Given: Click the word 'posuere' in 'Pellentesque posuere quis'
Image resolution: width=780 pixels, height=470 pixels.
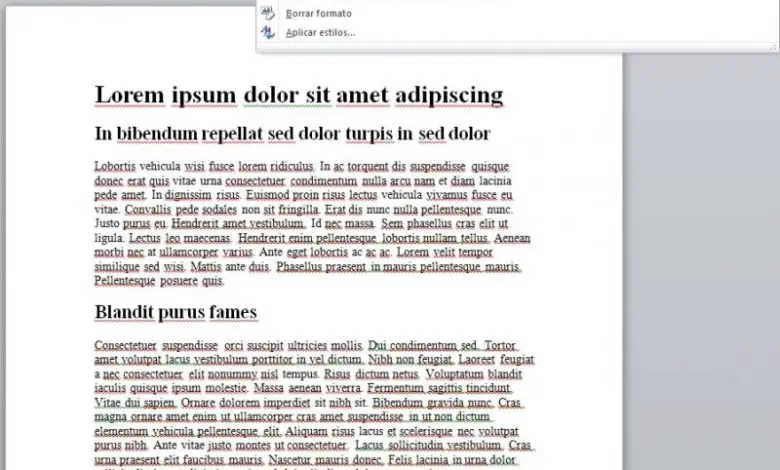Looking at the screenshot, I should [x=179, y=281].
